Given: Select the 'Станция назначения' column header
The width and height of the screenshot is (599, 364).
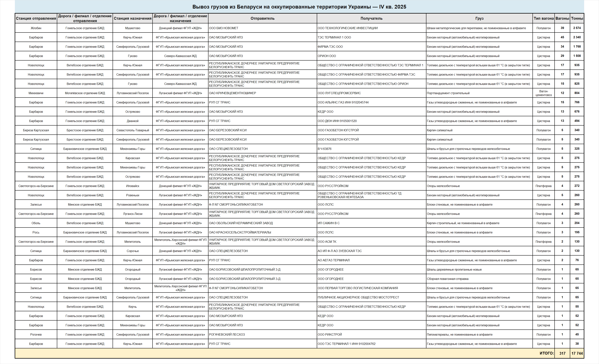Looking at the screenshot, I should coord(133,18).
